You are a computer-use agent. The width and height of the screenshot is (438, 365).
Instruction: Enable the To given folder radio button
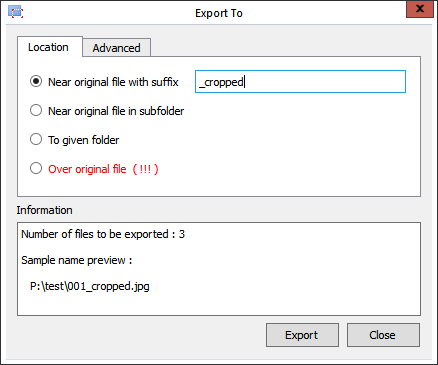36,140
